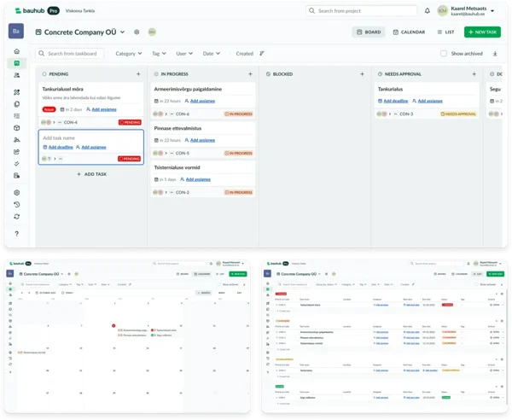The height and width of the screenshot is (420, 512).
Task: Switch to the Calendar view tab
Action: point(408,32)
